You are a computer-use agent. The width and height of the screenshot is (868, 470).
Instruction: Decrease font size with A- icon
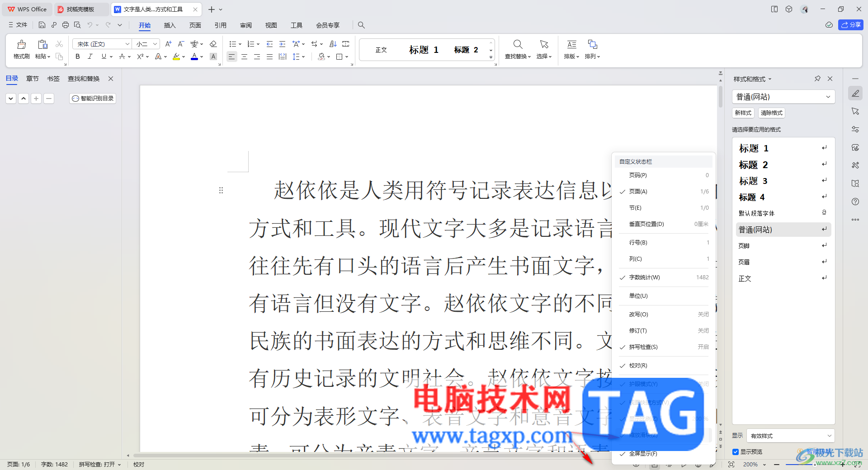click(181, 44)
